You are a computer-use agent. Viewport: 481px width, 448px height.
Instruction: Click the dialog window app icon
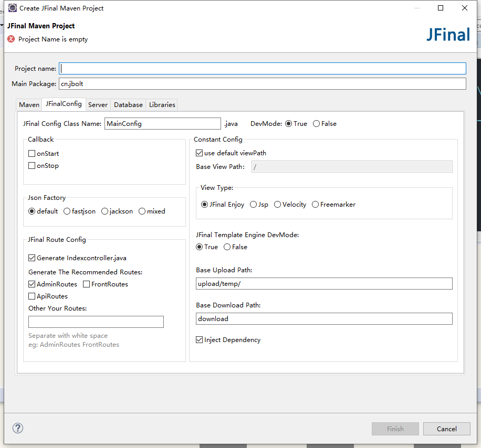point(13,8)
